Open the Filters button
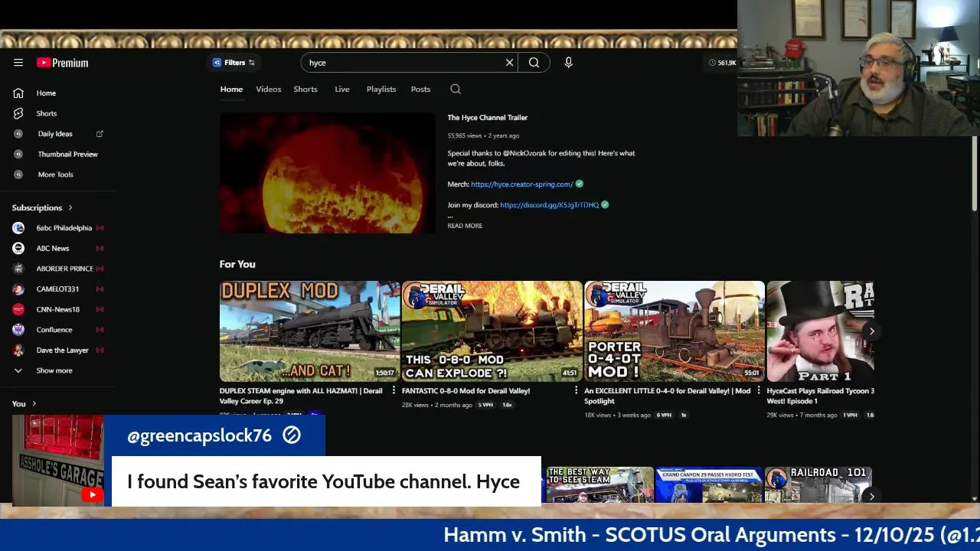This screenshot has width=980, height=551. [x=234, y=63]
